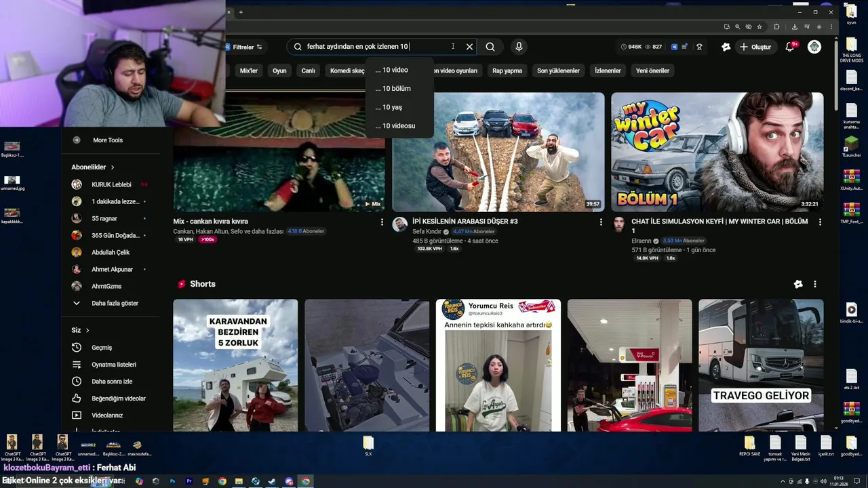Expand the Abonelikler section chevron

113,167
